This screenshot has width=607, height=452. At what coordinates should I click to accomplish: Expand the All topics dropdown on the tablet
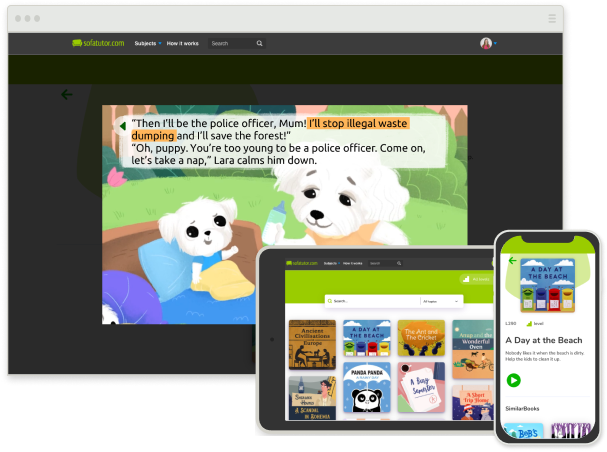(440, 300)
